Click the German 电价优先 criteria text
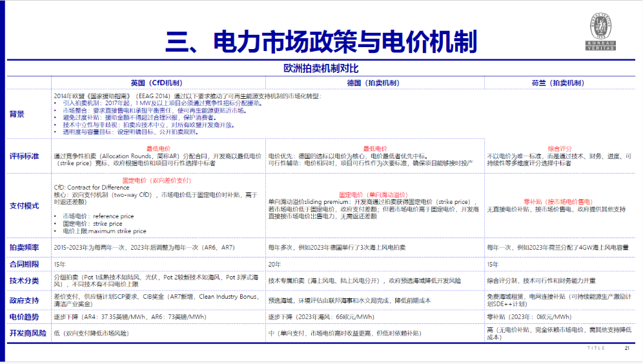The image size is (643, 364). (371, 159)
